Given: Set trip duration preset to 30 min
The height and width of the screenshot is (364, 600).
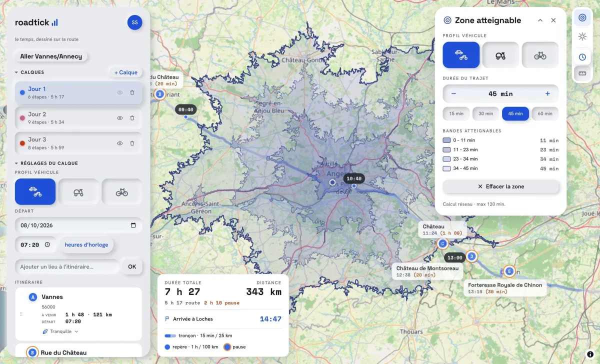Looking at the screenshot, I should click(485, 113).
